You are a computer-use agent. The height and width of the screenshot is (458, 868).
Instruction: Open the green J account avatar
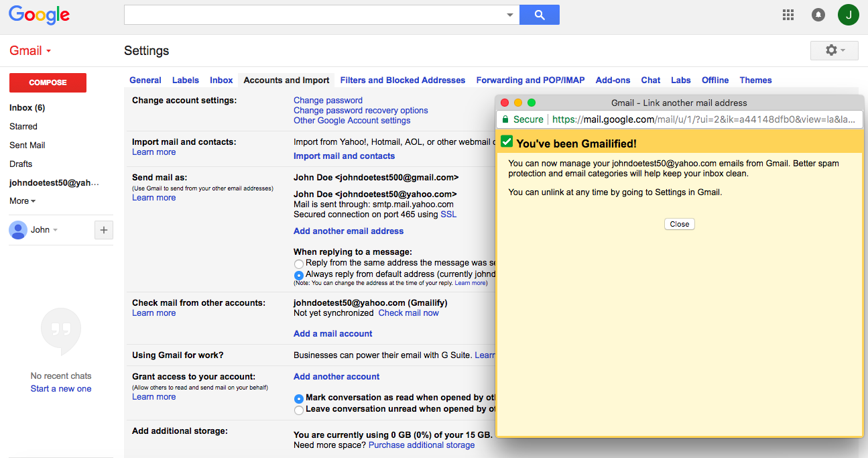(848, 15)
